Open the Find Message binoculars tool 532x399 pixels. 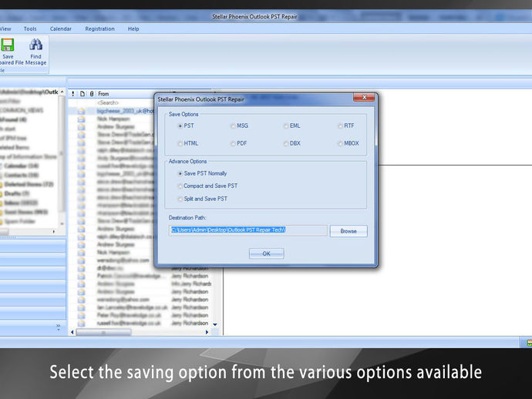tap(35, 45)
